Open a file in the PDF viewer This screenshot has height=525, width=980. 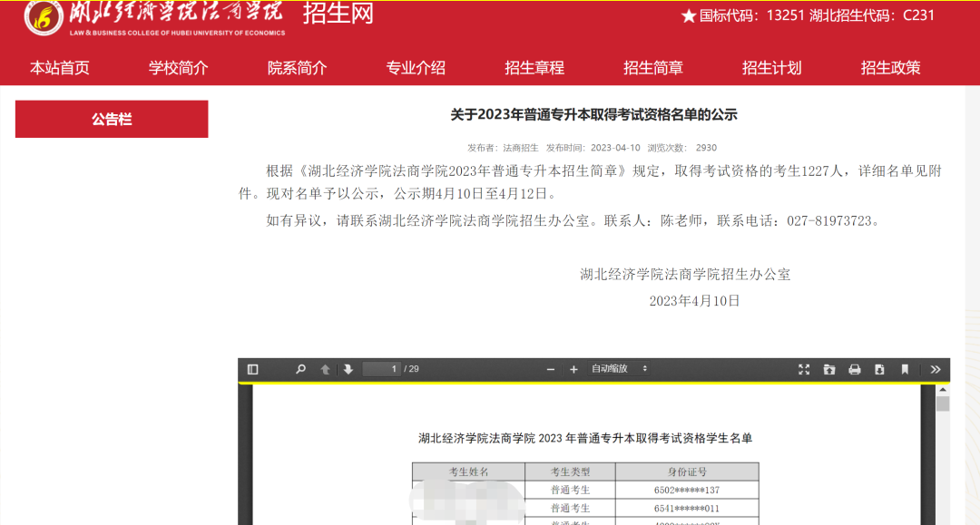click(828, 369)
